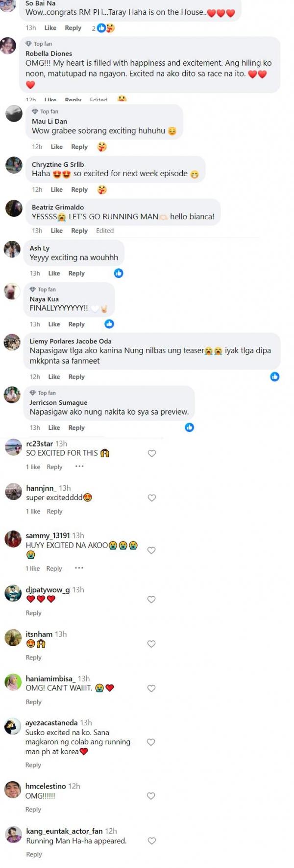
Task: Open the reaction icon on Liemy Polares Jacobe Oda's comment
Action: (275, 376)
